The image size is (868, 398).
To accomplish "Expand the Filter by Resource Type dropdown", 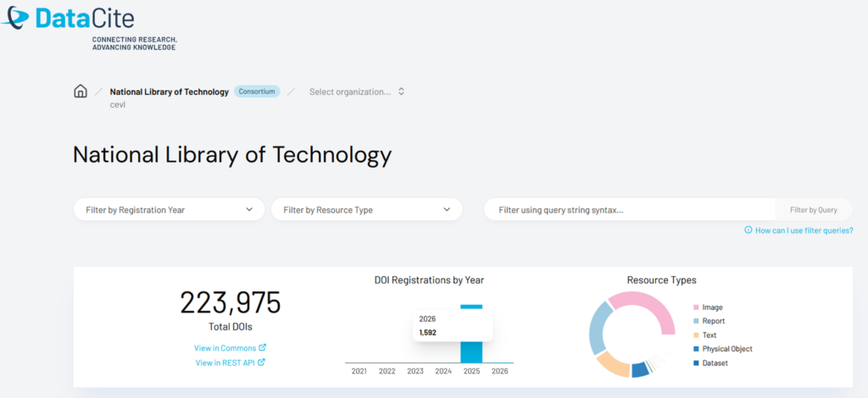I will click(366, 209).
